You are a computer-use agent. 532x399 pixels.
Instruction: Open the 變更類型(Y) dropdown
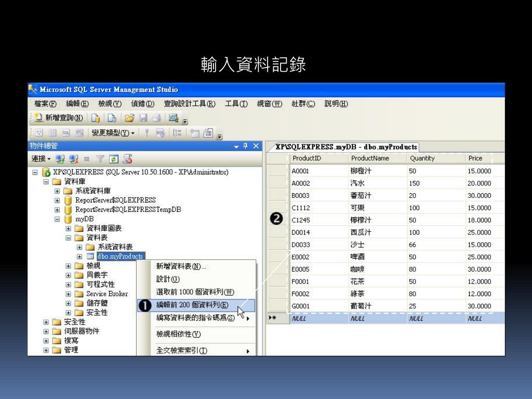[x=113, y=132]
